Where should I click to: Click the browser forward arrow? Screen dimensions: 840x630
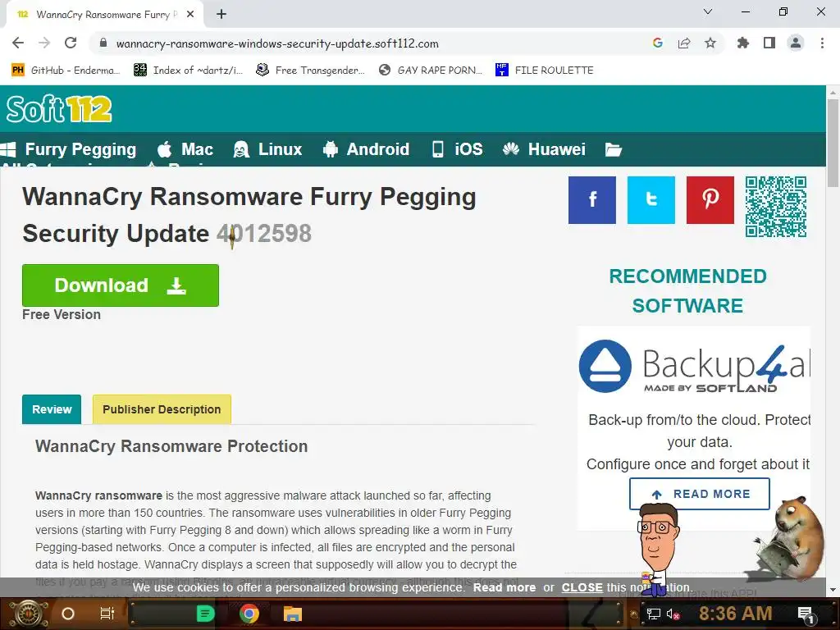coord(44,43)
